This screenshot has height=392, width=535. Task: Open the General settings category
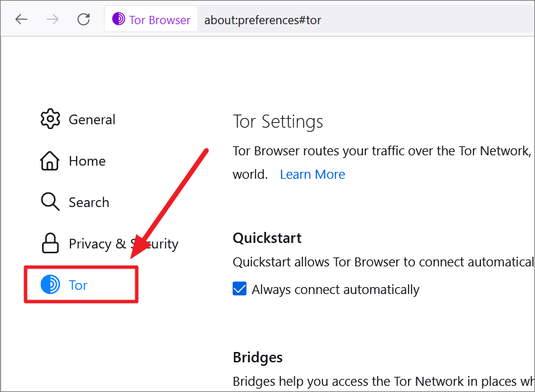pyautogui.click(x=92, y=119)
